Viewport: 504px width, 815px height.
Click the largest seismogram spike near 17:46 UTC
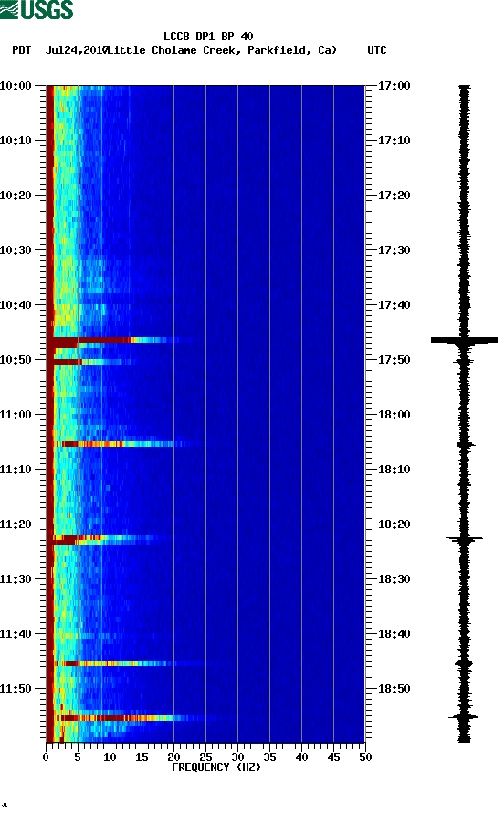(464, 341)
